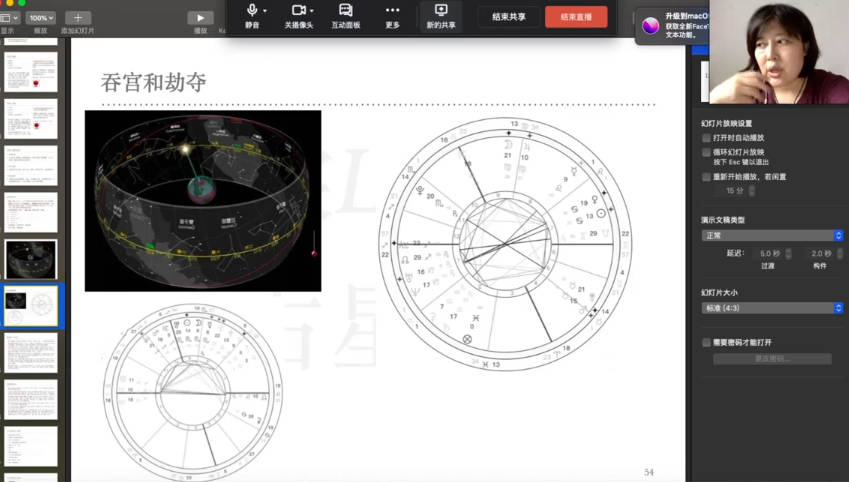Click the add slide plus button

tap(78, 17)
